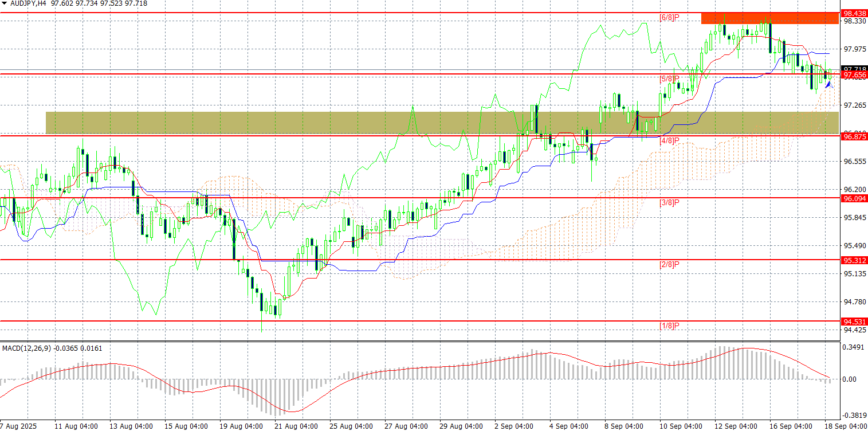Click the 0.00 MACD scale value

pyautogui.click(x=850, y=379)
